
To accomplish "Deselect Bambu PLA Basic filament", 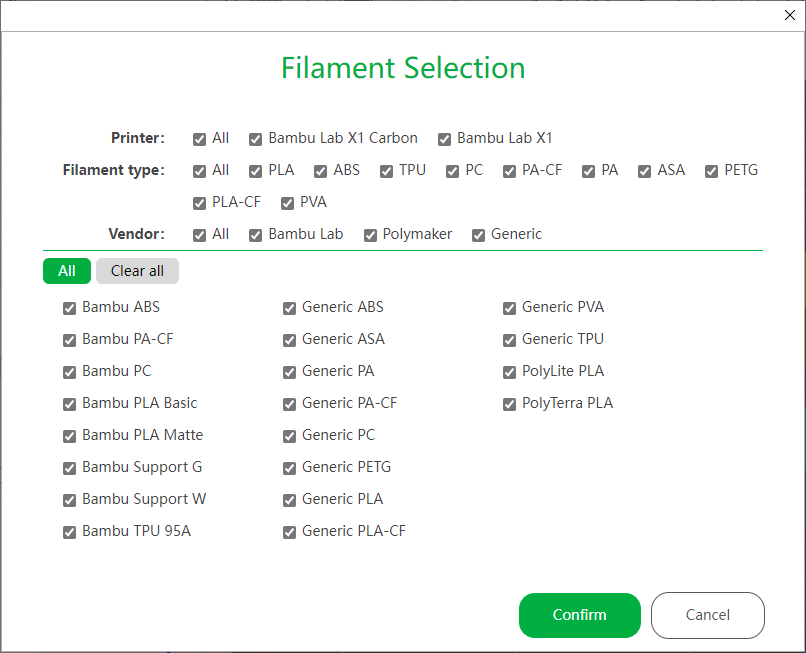I will pyautogui.click(x=69, y=404).
